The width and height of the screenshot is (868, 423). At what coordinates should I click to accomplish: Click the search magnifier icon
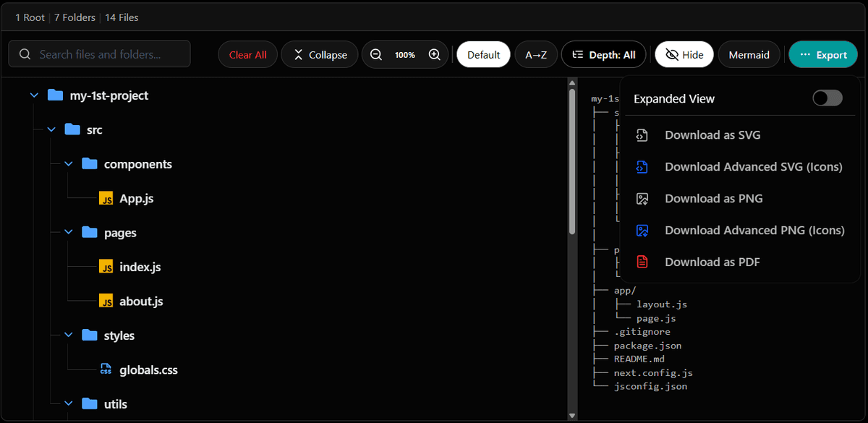pyautogui.click(x=25, y=54)
